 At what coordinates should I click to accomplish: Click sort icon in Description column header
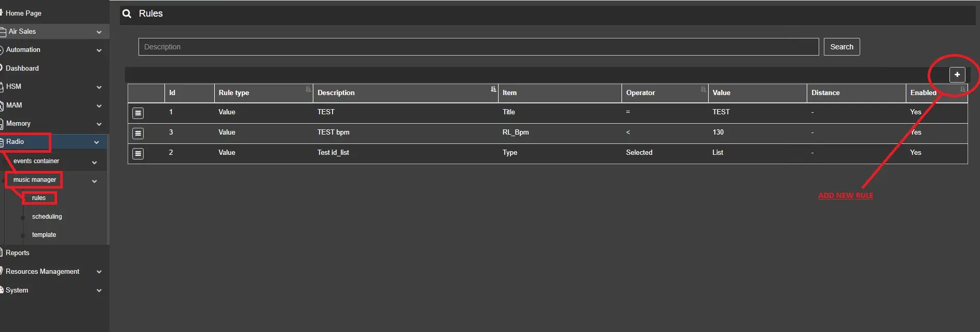click(x=493, y=89)
